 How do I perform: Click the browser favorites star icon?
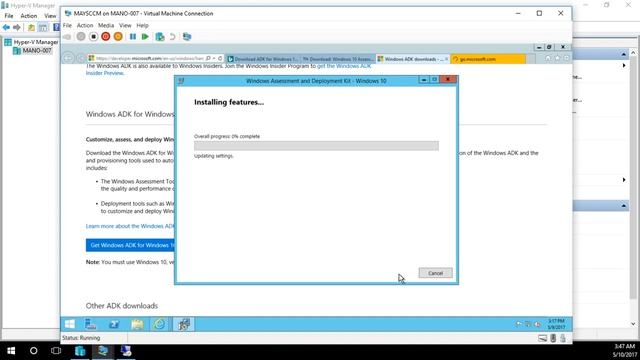coord(557,58)
